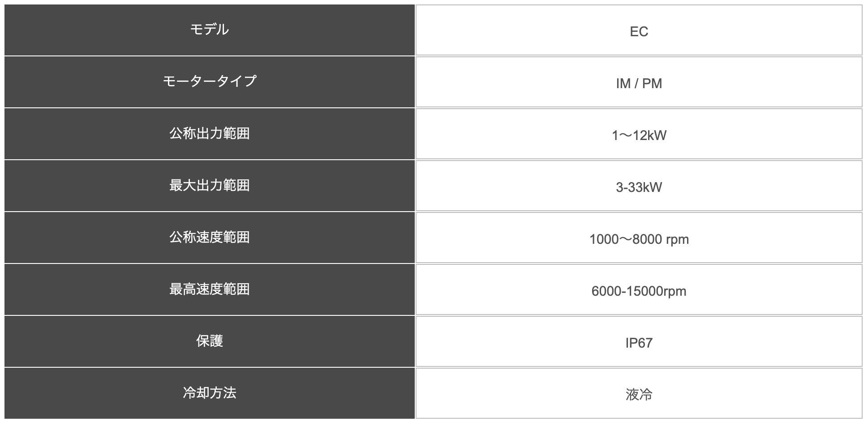Screen dimensions: 868x425
Task: Select the IP67 protection value
Action: [x=639, y=343]
